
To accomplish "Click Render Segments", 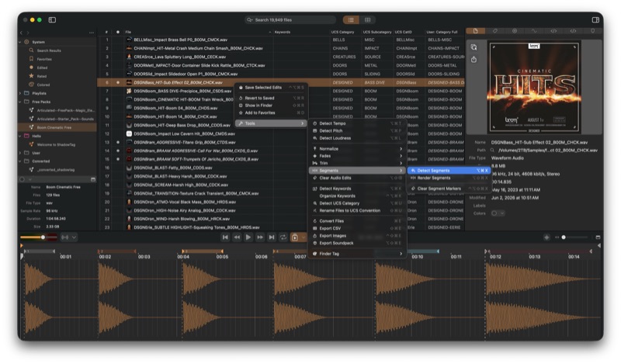I will click(x=449, y=178).
